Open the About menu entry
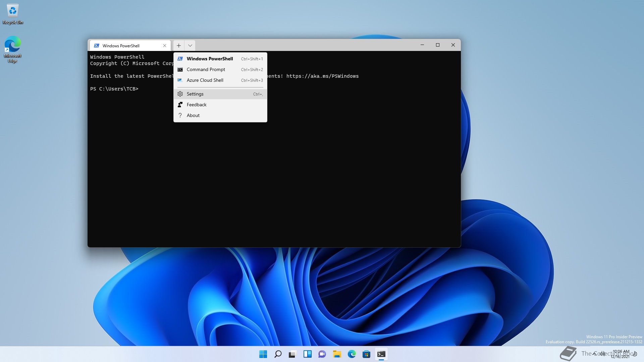This screenshot has width=644, height=362. click(x=220, y=115)
